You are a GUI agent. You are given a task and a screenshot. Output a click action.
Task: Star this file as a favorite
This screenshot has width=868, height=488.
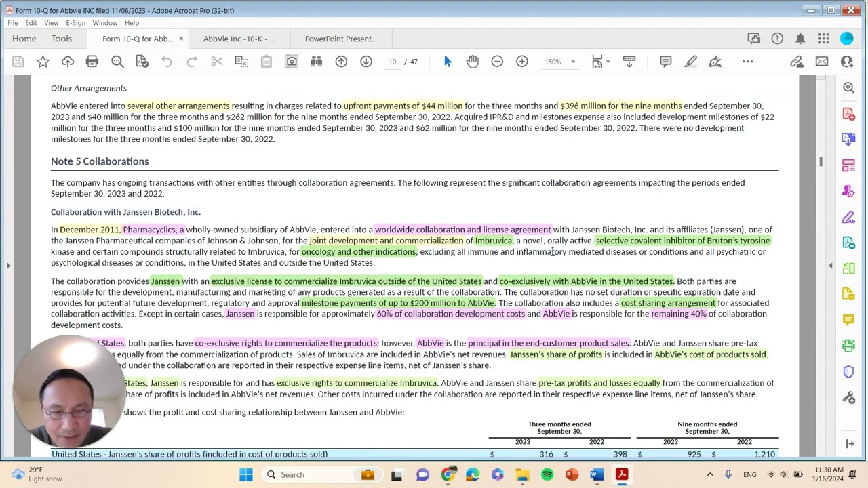tap(43, 62)
